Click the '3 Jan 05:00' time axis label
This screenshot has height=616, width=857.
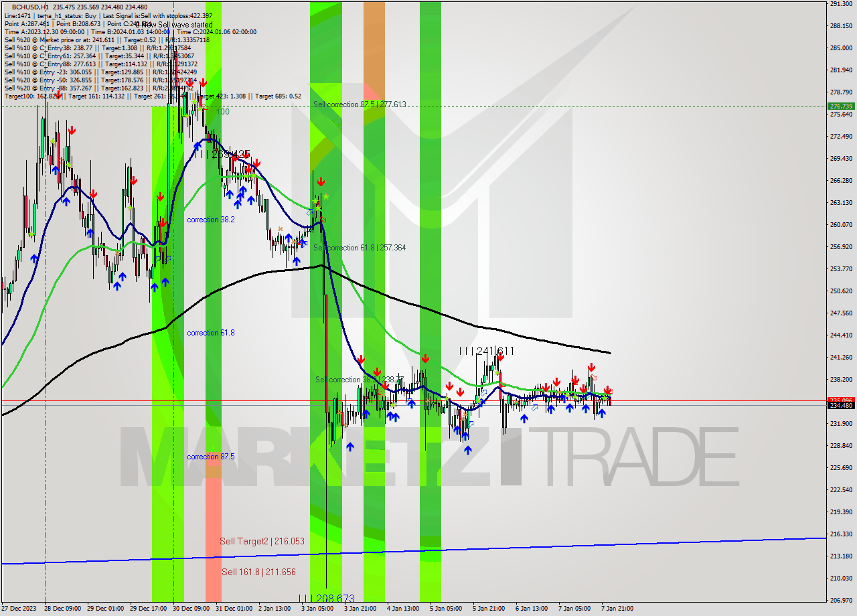coord(317,609)
